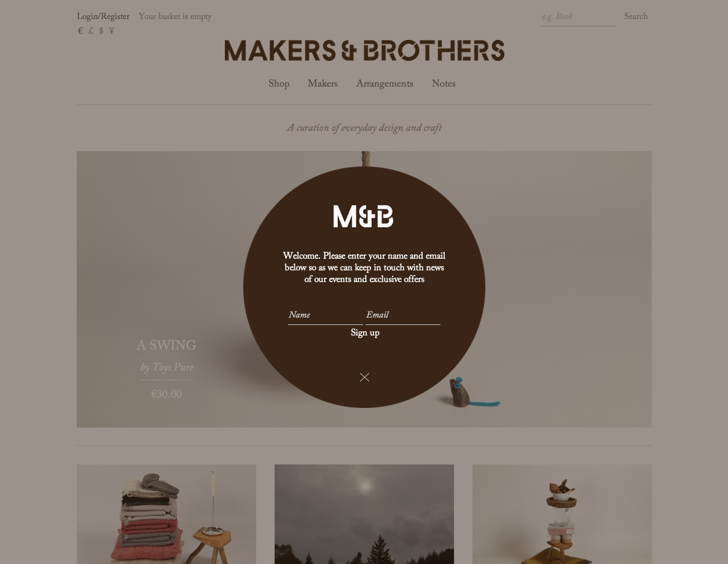Switch currency to Dollar symbol
Image resolution: width=728 pixels, height=564 pixels.
click(x=101, y=31)
